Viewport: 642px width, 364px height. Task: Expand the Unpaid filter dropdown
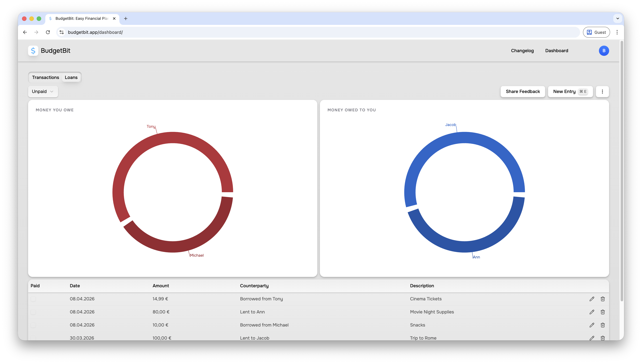(43, 92)
